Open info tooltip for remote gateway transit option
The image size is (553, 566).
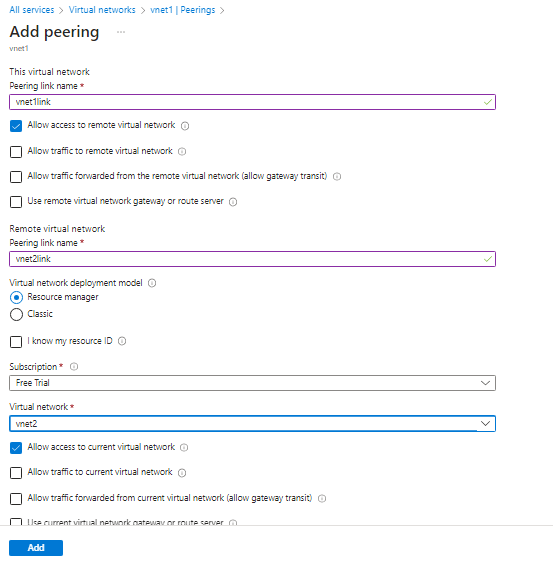tap(337, 177)
